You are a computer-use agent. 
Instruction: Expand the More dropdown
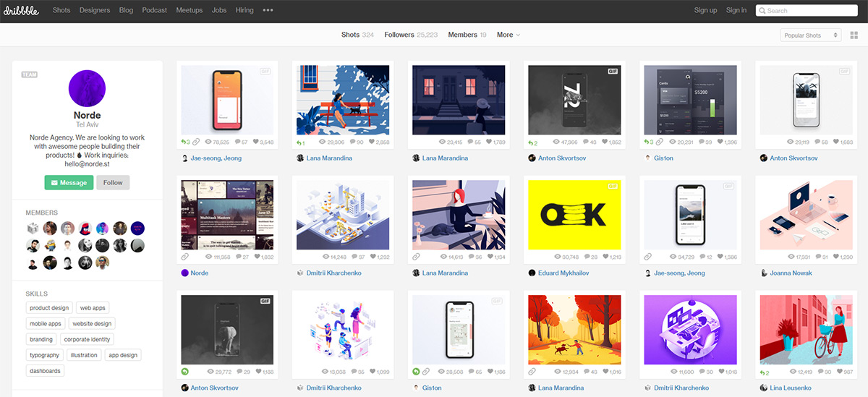pos(508,35)
